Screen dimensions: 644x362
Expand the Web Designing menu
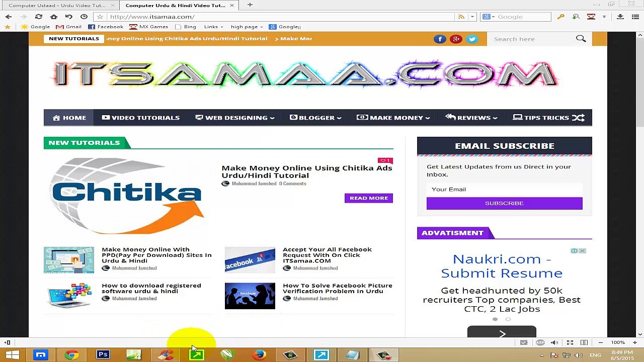pyautogui.click(x=234, y=118)
